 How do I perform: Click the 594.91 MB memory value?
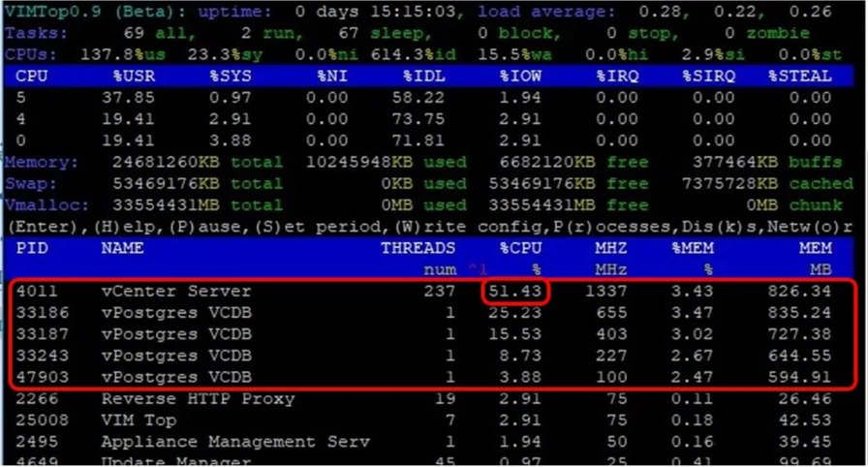(799, 377)
